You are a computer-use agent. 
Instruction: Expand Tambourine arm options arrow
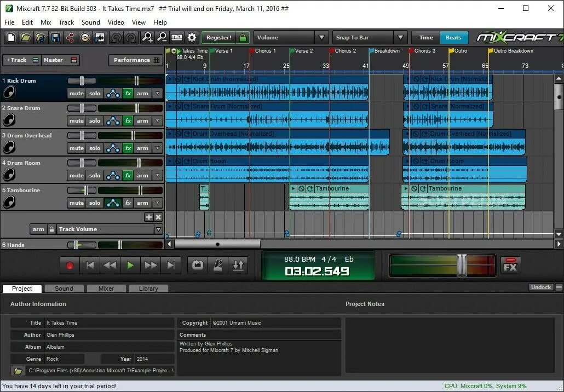click(x=157, y=203)
